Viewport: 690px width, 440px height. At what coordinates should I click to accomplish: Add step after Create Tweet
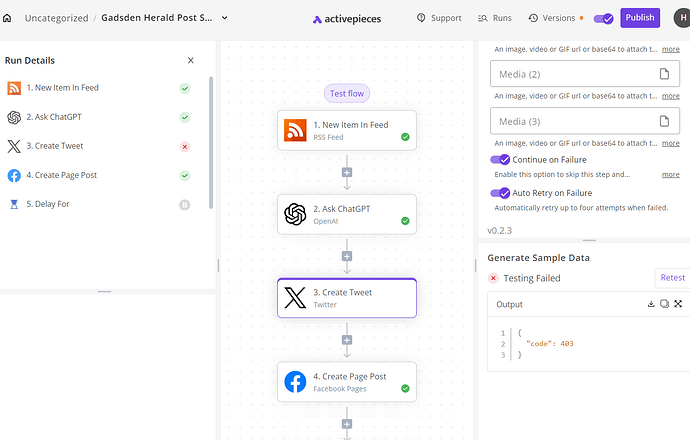tap(347, 340)
